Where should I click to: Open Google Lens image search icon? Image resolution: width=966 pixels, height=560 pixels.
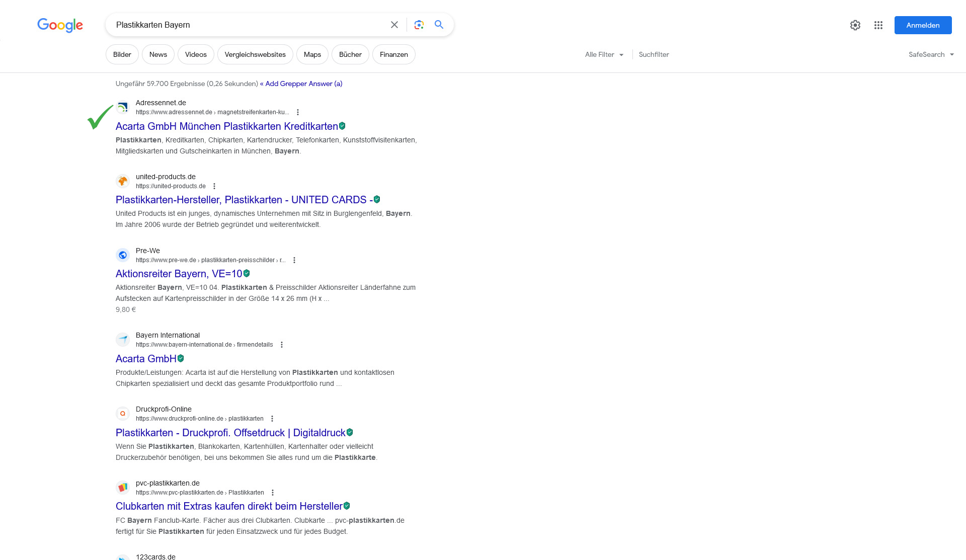(x=419, y=25)
